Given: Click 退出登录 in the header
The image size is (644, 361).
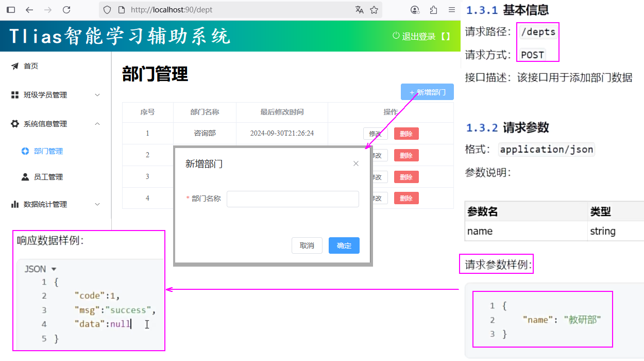Looking at the screenshot, I should 418,36.
